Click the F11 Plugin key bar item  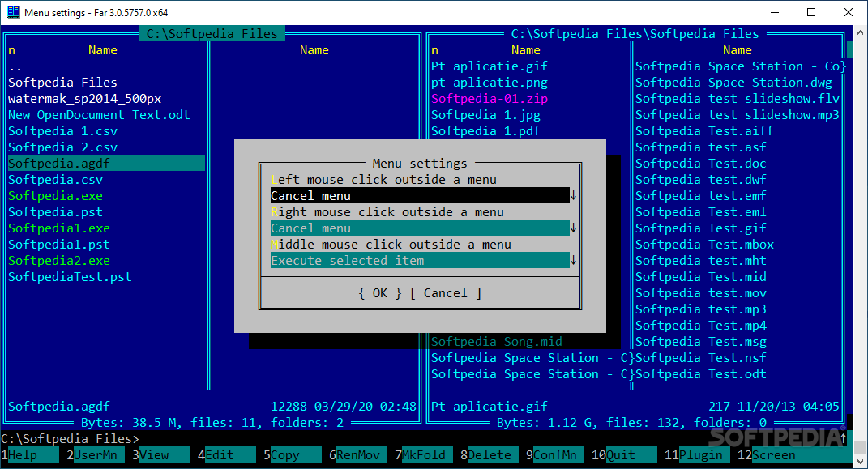(698, 455)
